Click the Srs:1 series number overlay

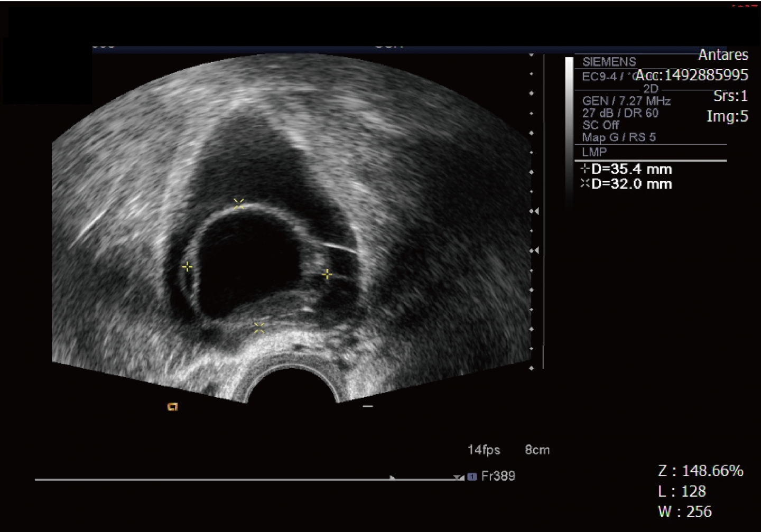point(730,96)
